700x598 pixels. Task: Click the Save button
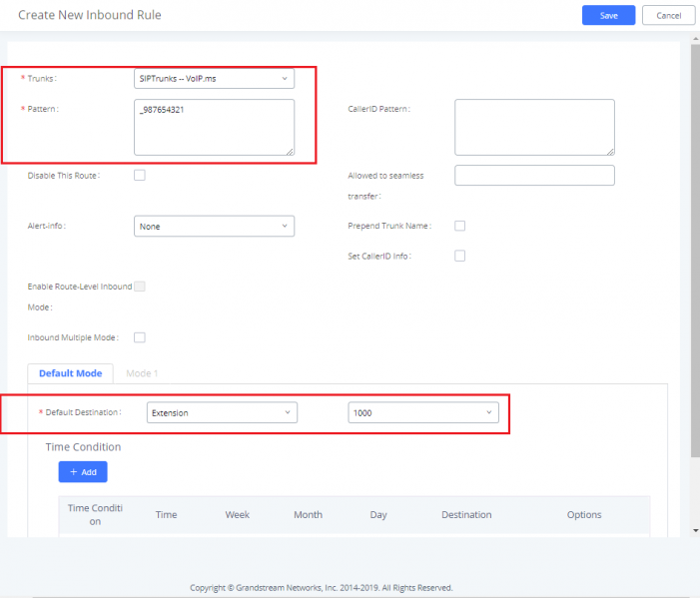(608, 15)
